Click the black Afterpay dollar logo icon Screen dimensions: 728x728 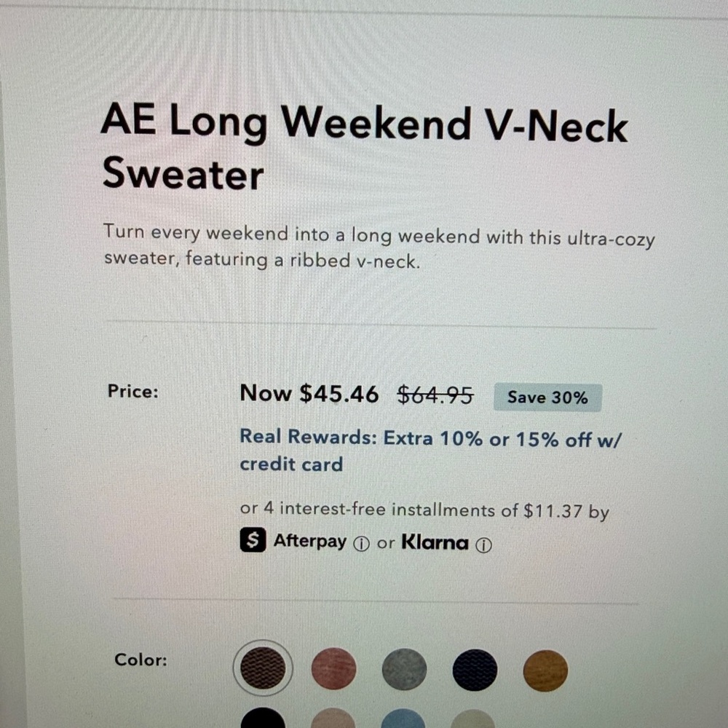253,539
